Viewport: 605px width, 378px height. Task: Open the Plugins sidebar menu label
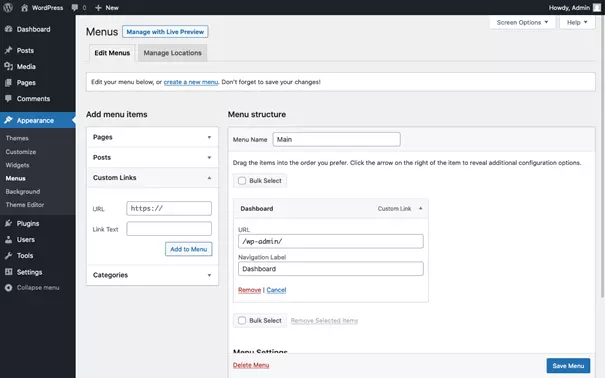point(28,223)
